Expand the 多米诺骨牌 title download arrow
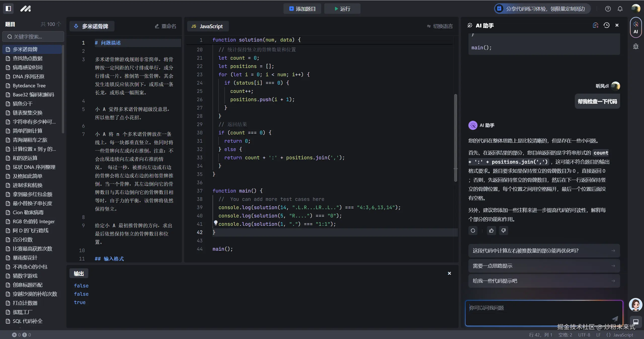Viewport: 644px width, 339px height. click(76, 26)
